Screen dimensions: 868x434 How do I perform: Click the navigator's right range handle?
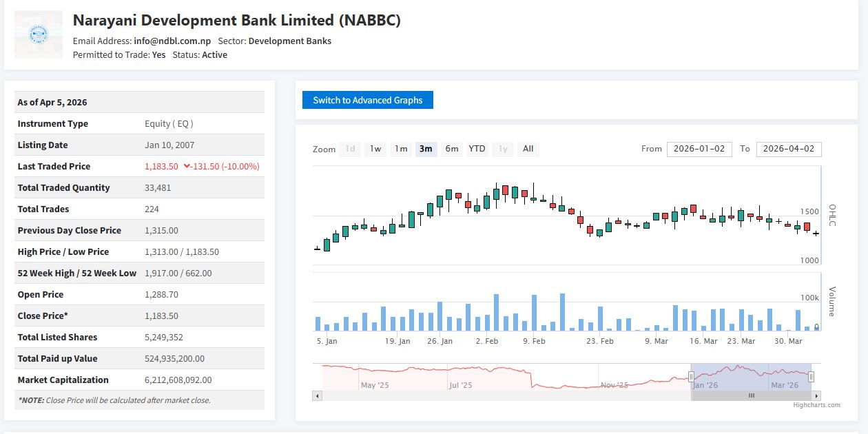[811, 376]
